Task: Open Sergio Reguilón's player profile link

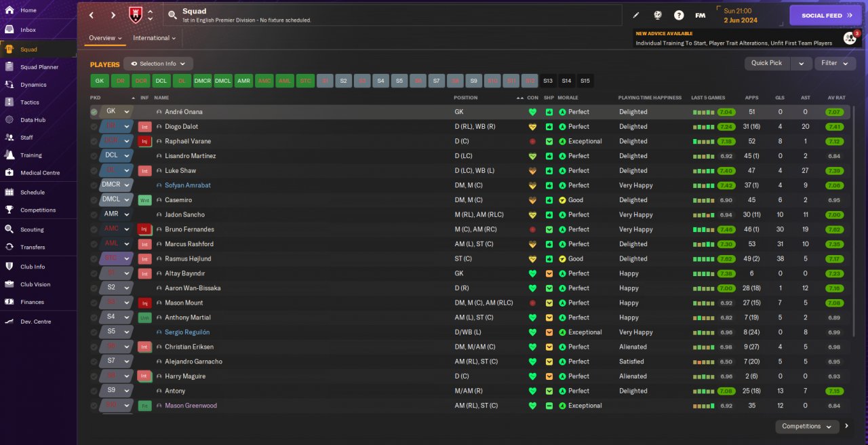Action: tap(187, 332)
